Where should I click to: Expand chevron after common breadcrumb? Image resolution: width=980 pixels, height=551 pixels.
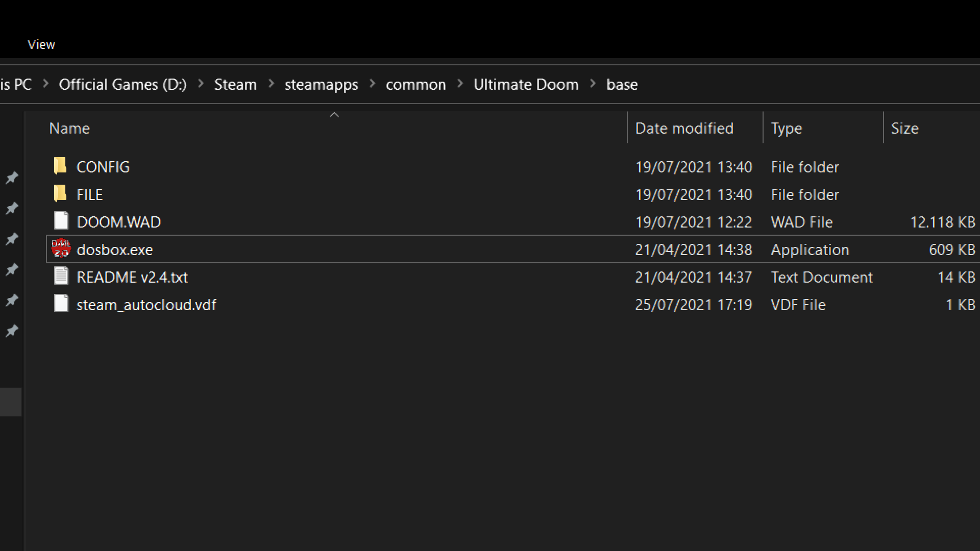pos(460,84)
